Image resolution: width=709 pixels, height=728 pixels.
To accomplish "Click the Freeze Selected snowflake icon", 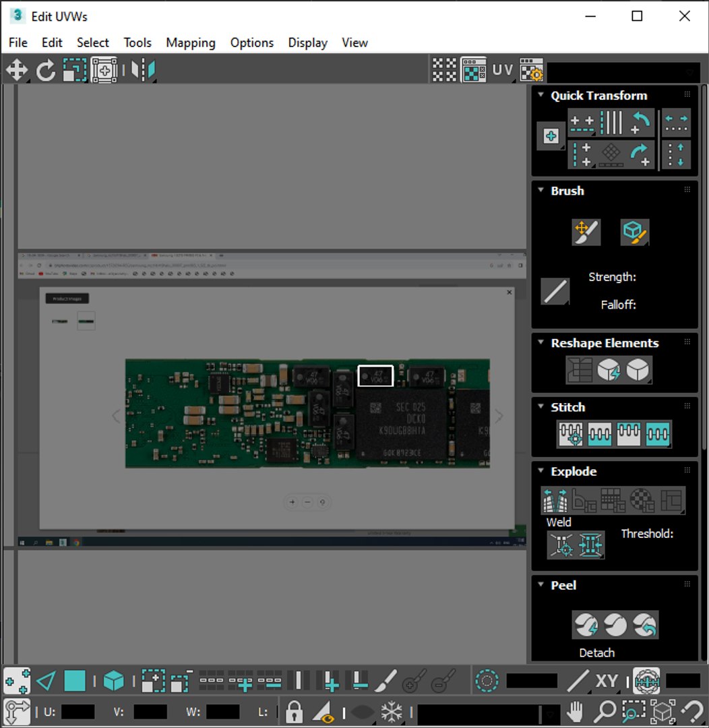I will click(392, 711).
